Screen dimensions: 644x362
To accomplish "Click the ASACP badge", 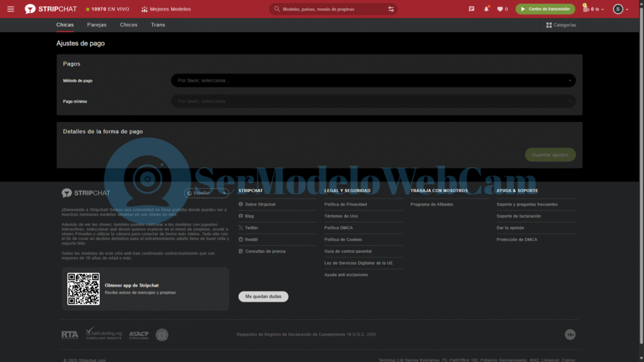I will pos(139,335).
